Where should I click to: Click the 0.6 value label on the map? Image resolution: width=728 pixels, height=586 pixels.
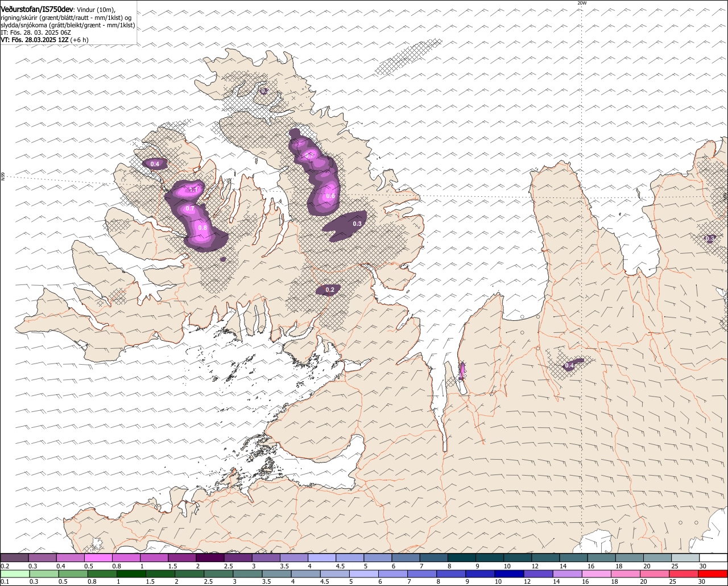330,196
